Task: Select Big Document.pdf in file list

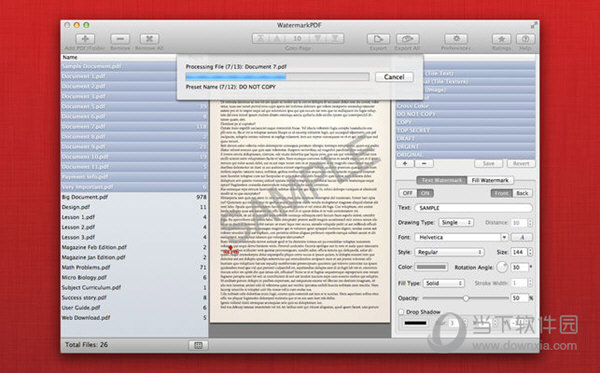Action: [x=134, y=197]
